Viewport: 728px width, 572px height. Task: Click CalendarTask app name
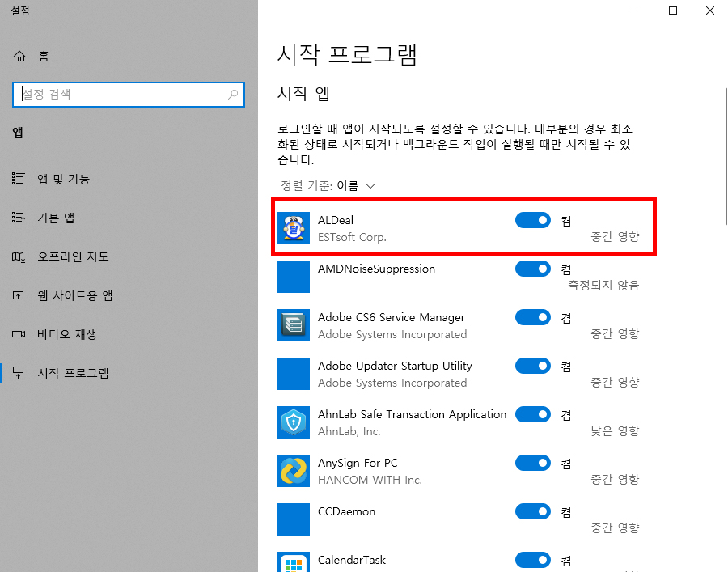point(352,560)
